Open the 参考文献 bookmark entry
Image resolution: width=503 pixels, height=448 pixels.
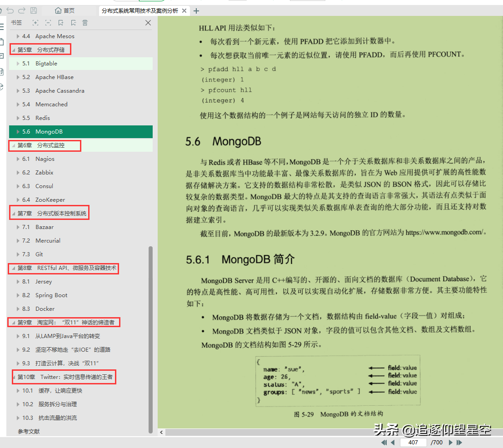point(29,431)
